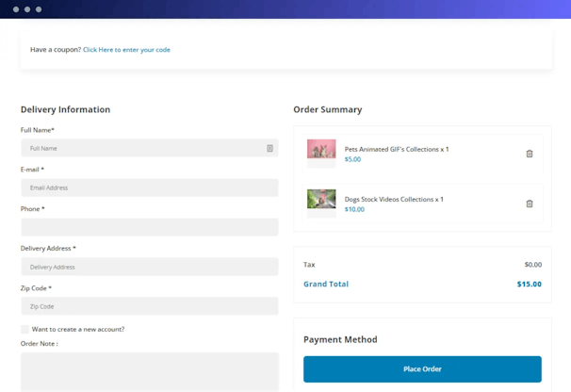
Task: Click the contact card icon in Full Name
Action: (x=269, y=148)
